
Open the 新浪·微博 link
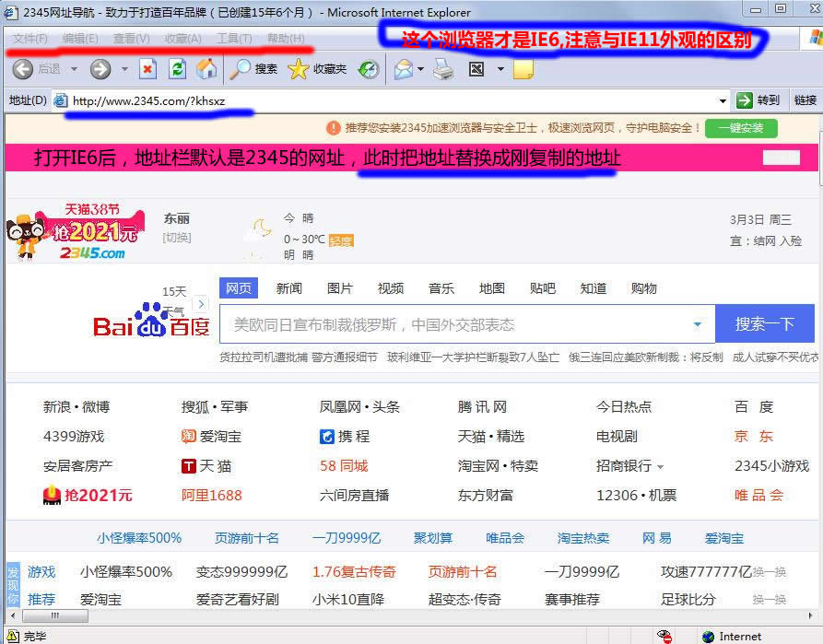[76, 407]
